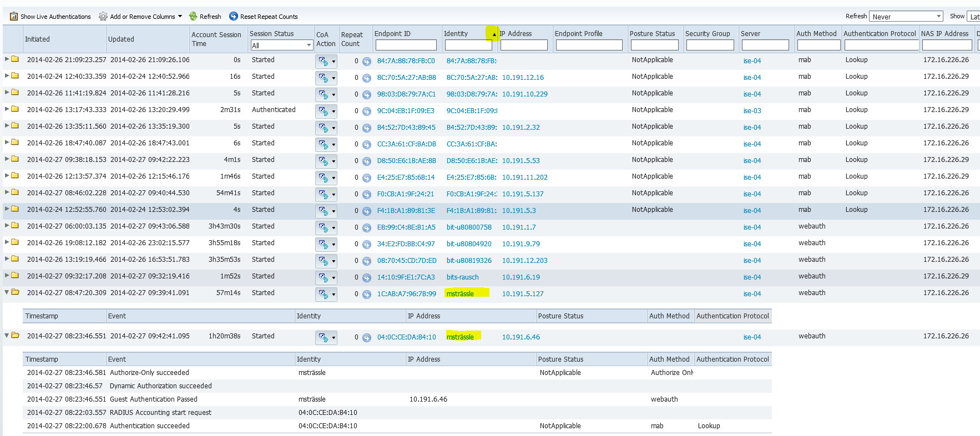980x436 pixels.
Task: Click repeat count reset icon for 08:70:45:CD:7D:ED
Action: tap(367, 261)
